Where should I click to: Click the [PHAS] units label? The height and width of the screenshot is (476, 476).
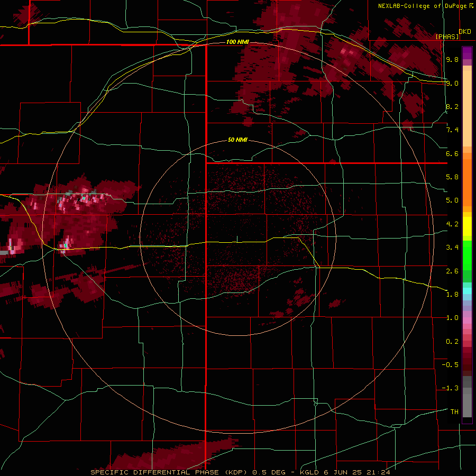(x=447, y=36)
